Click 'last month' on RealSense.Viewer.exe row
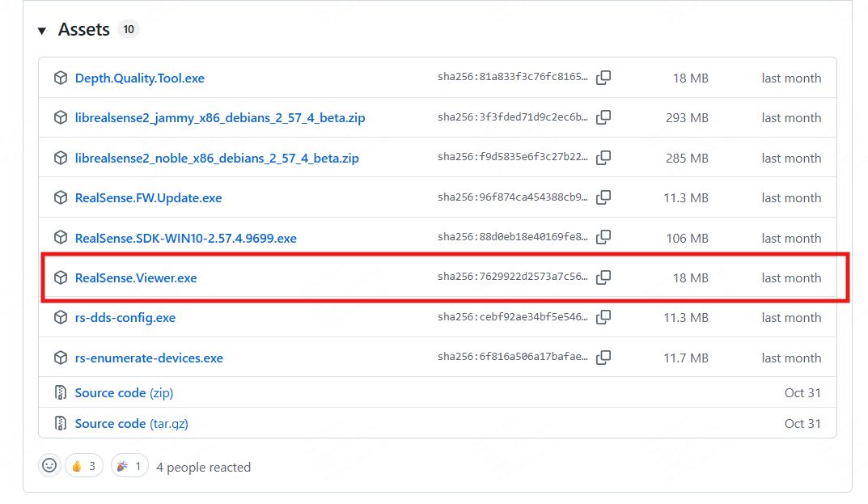 791,278
